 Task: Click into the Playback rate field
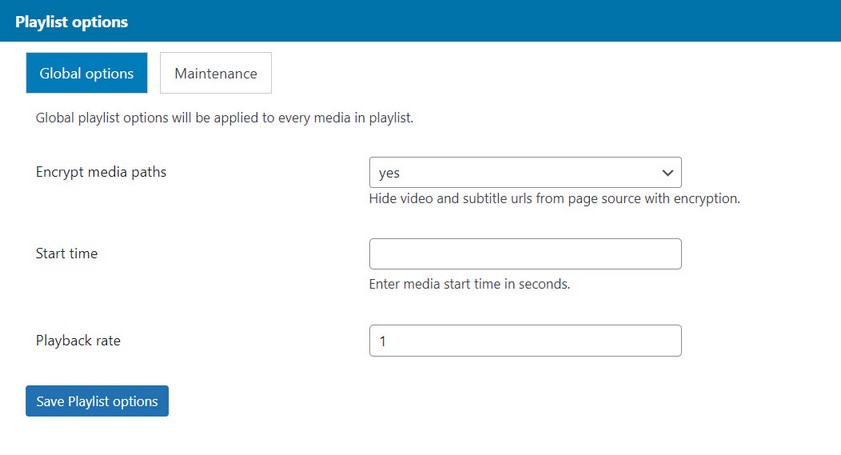point(524,341)
